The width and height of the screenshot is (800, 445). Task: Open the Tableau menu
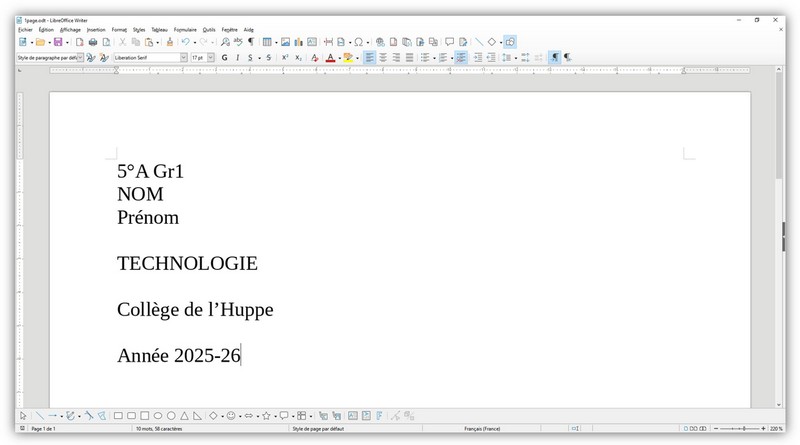click(159, 30)
